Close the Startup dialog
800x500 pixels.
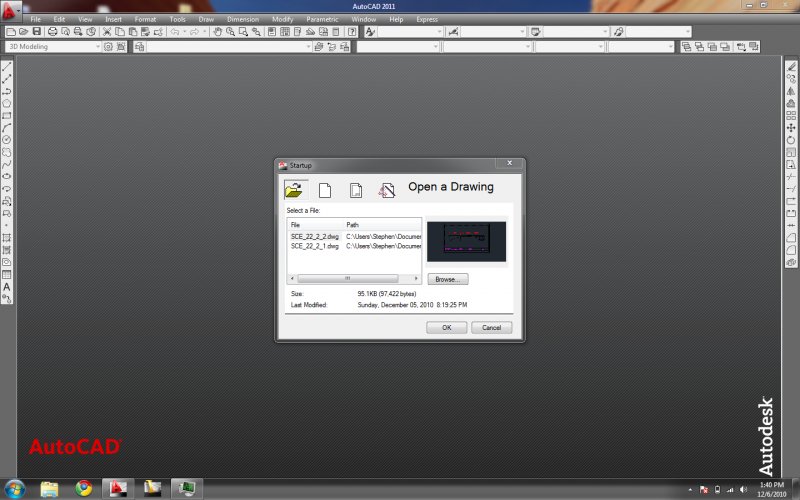(509, 163)
